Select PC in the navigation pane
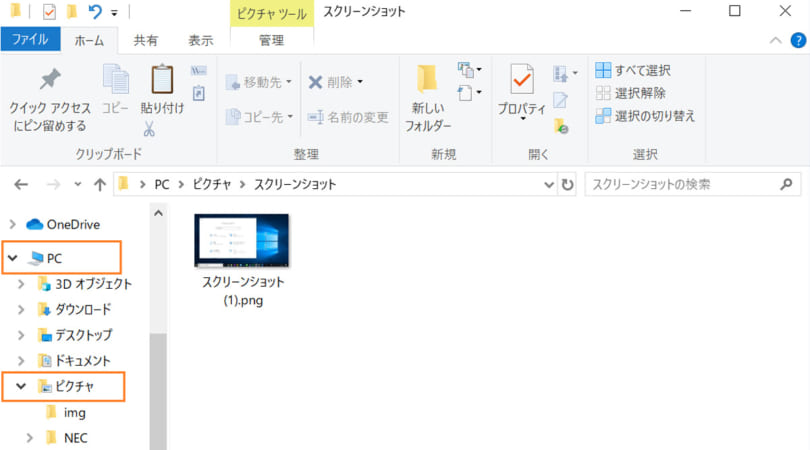 tap(54, 258)
